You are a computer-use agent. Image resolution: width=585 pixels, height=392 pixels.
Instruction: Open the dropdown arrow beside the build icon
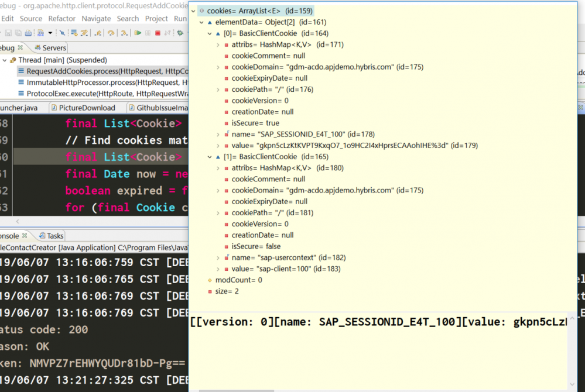click(50, 33)
